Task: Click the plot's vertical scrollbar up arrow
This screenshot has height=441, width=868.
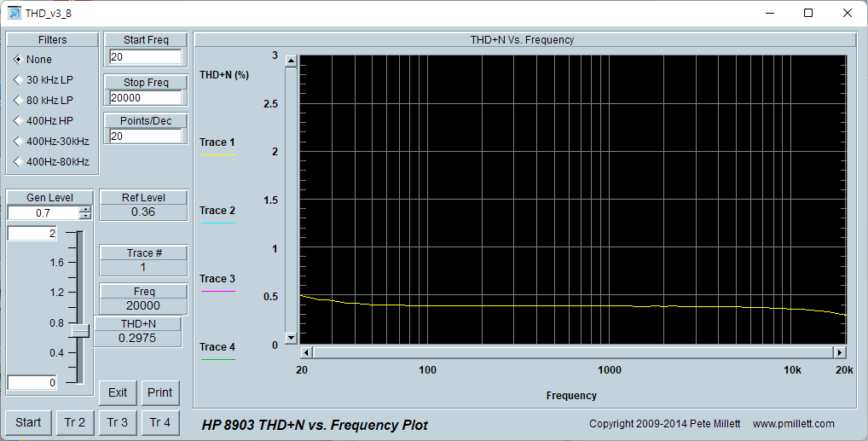Action: 291,61
